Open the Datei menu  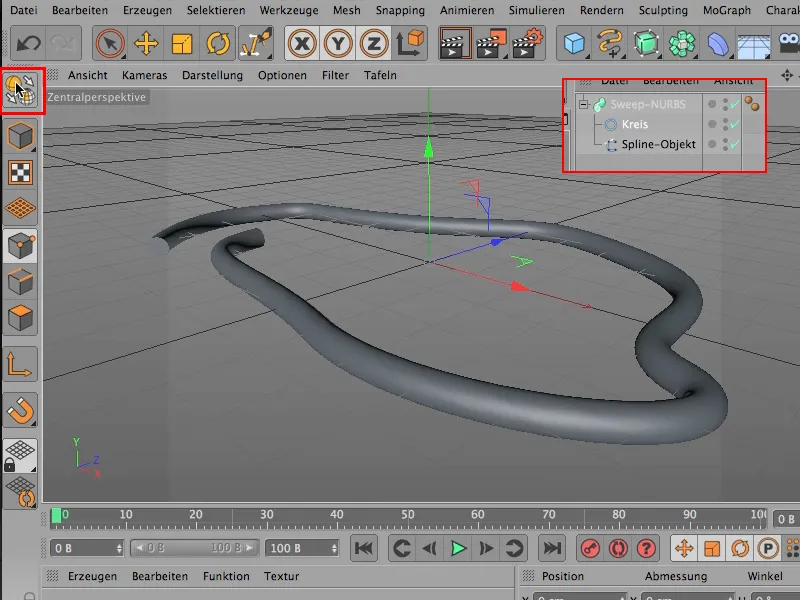(23, 10)
